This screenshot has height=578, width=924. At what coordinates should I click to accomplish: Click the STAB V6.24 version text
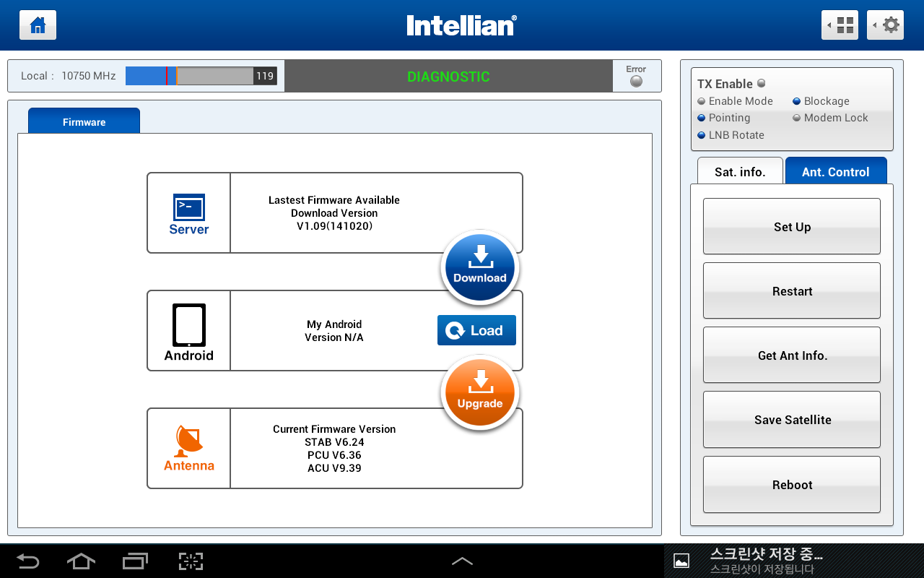(334, 442)
